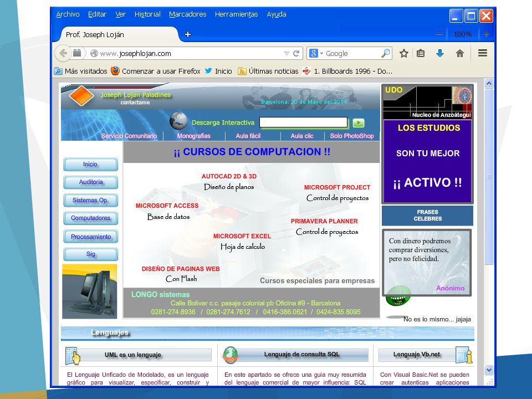Open the Historial menu
This screenshot has height=399, width=532.
click(x=147, y=14)
